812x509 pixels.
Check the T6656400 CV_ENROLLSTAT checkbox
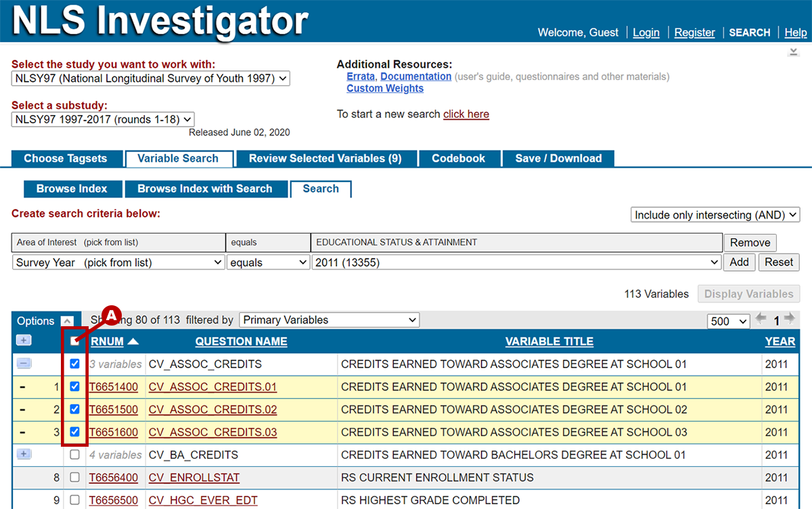click(75, 478)
